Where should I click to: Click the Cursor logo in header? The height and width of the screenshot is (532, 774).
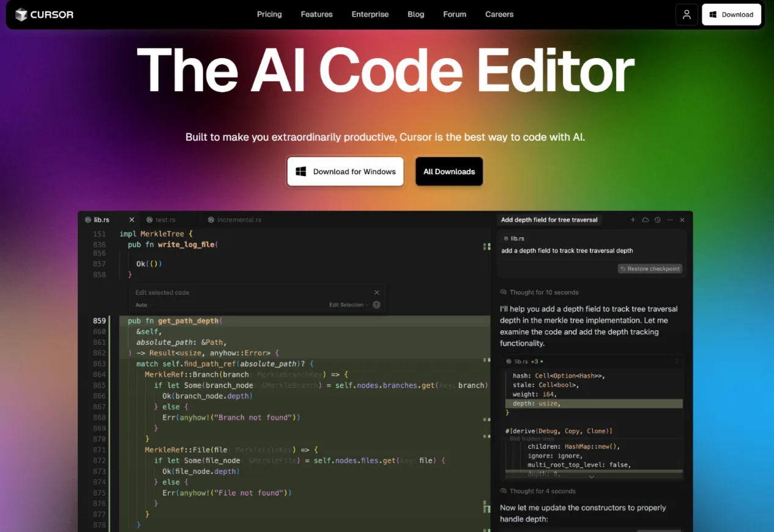(44, 14)
